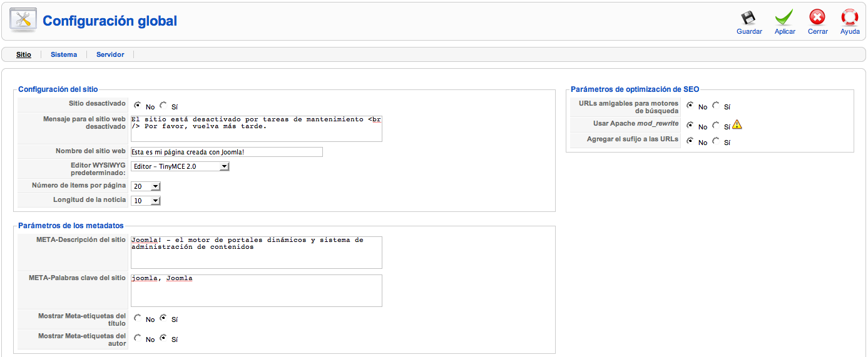This screenshot has height=357, width=868.
Task: Select Sí for Agregar el sufijo a las URLs
Action: pos(716,141)
